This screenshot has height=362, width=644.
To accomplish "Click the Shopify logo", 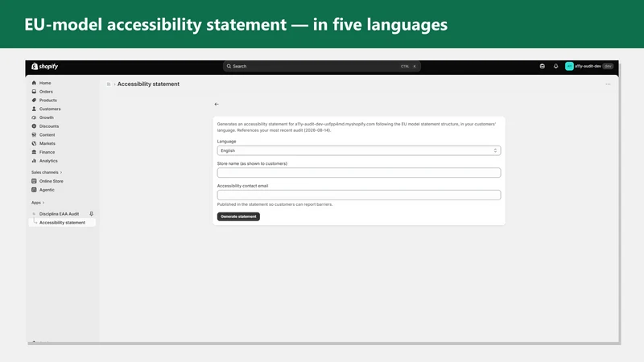I will coord(45,66).
